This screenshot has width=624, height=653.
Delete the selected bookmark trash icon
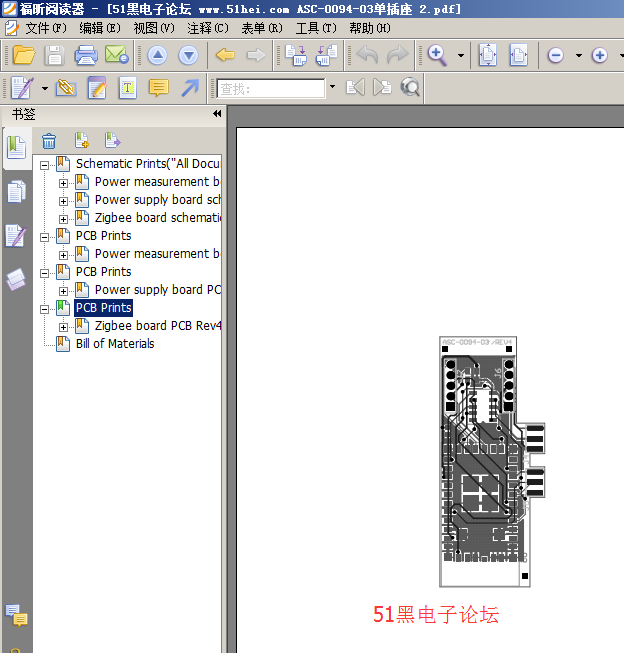tap(49, 141)
